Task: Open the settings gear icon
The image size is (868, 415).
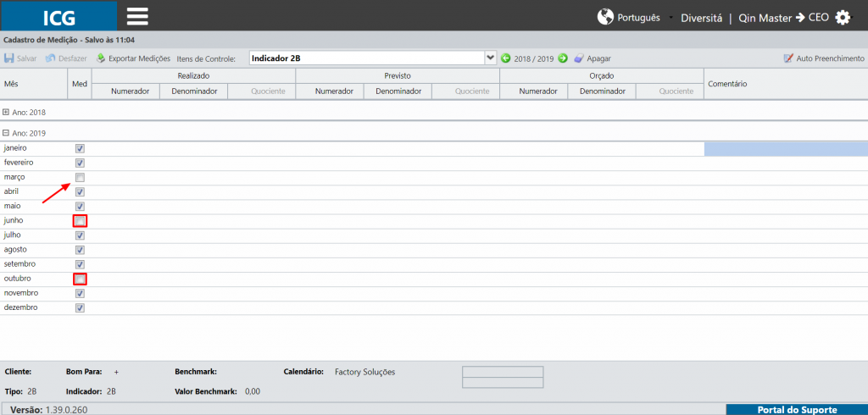Action: point(843,17)
